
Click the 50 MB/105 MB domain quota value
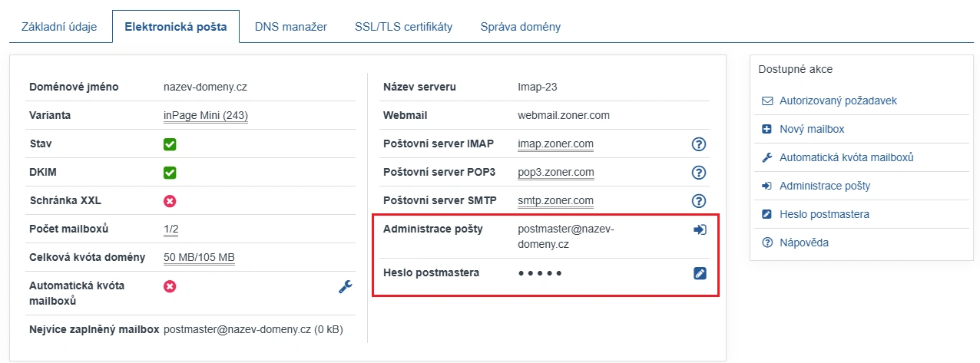click(x=199, y=258)
